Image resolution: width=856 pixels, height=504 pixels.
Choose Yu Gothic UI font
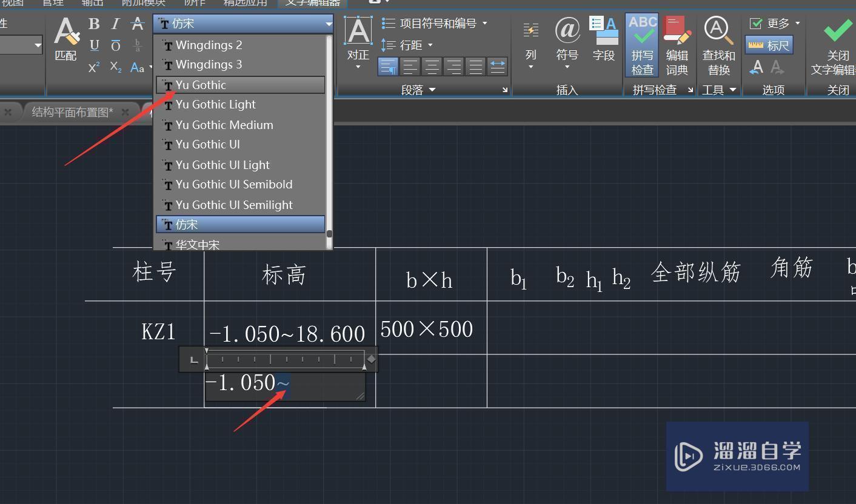click(240, 144)
